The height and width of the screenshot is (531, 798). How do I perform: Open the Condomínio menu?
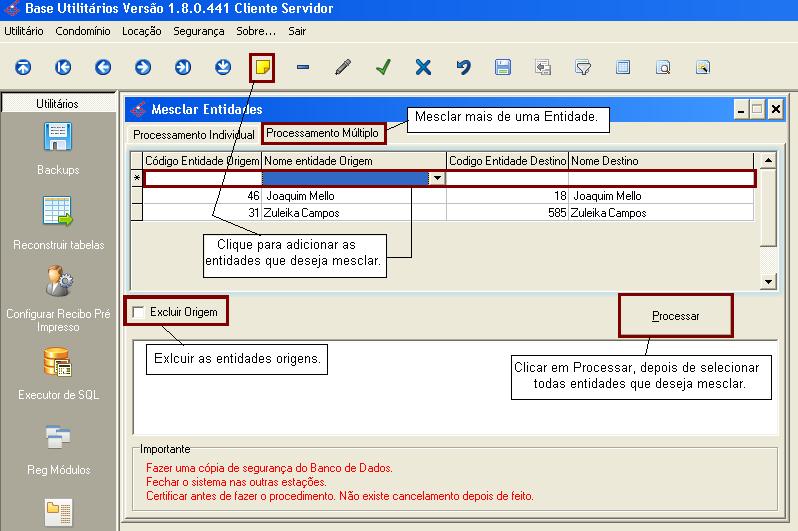click(83, 31)
